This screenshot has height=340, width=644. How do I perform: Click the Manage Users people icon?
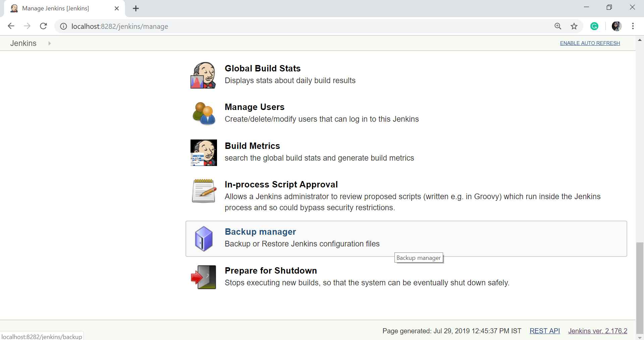coord(204,114)
